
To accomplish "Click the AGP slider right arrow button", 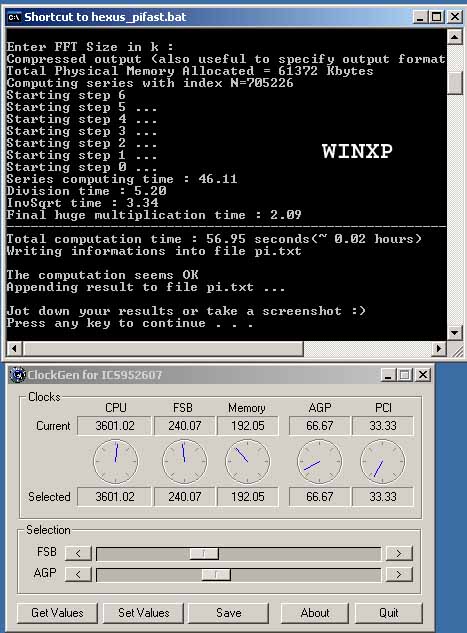I will click(x=399, y=574).
